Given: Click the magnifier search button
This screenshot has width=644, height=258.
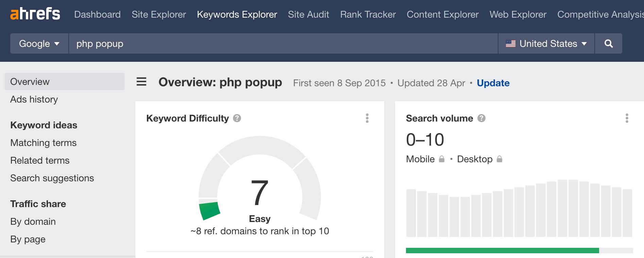Looking at the screenshot, I should (x=609, y=43).
